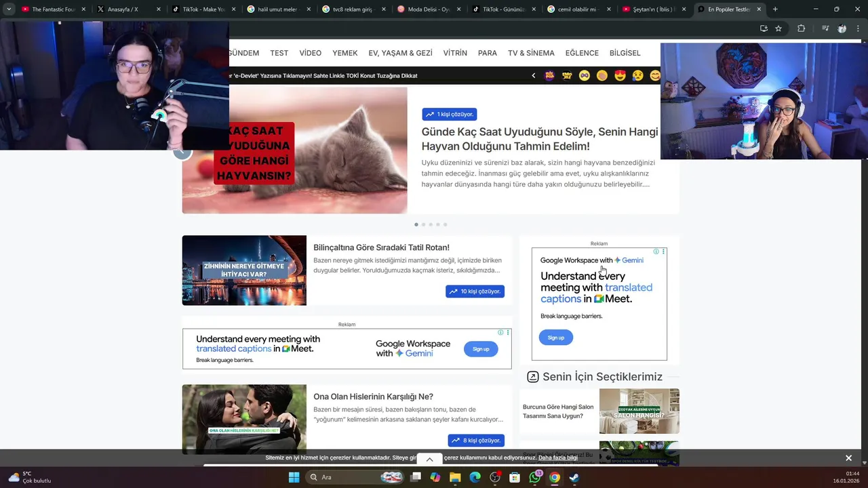Click the install app icon in address bar
Image resolution: width=868 pixels, height=488 pixels.
(764, 28)
